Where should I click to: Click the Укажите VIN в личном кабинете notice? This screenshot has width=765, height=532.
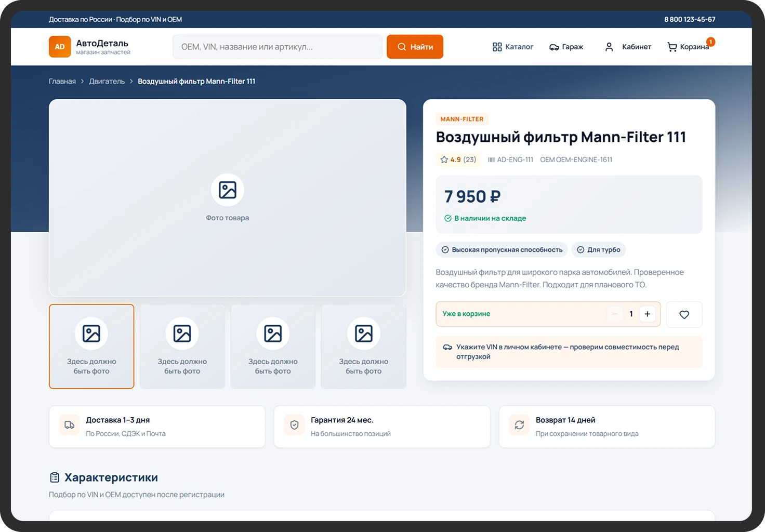[x=569, y=352]
